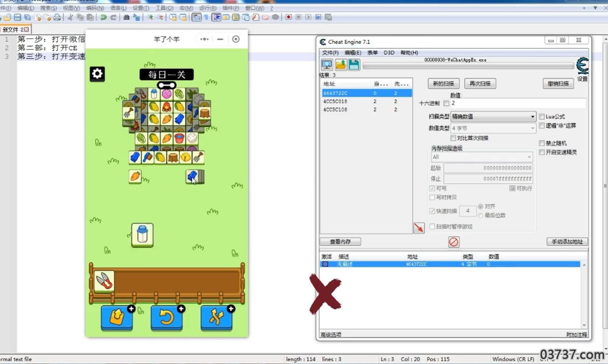The height and width of the screenshot is (364, 608).
Task: Use the shuffle powerup in game
Action: tap(217, 317)
